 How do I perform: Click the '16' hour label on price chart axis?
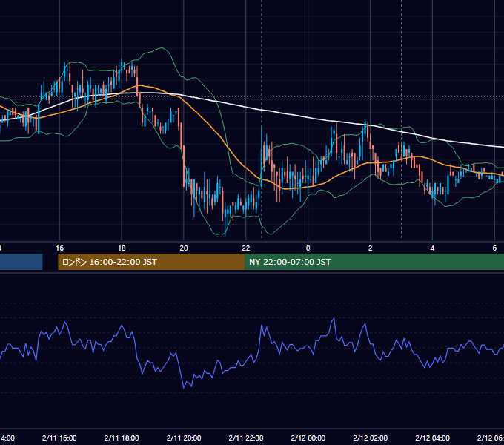(59, 248)
